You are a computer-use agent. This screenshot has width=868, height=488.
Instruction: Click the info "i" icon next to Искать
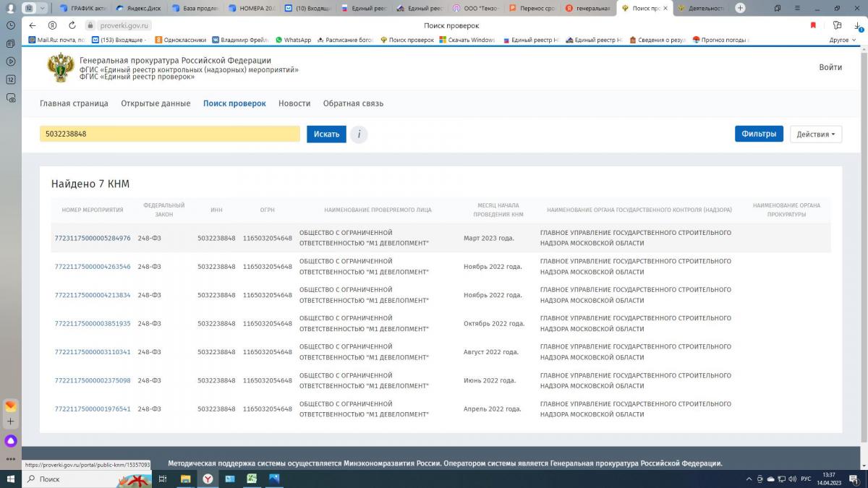(x=359, y=134)
